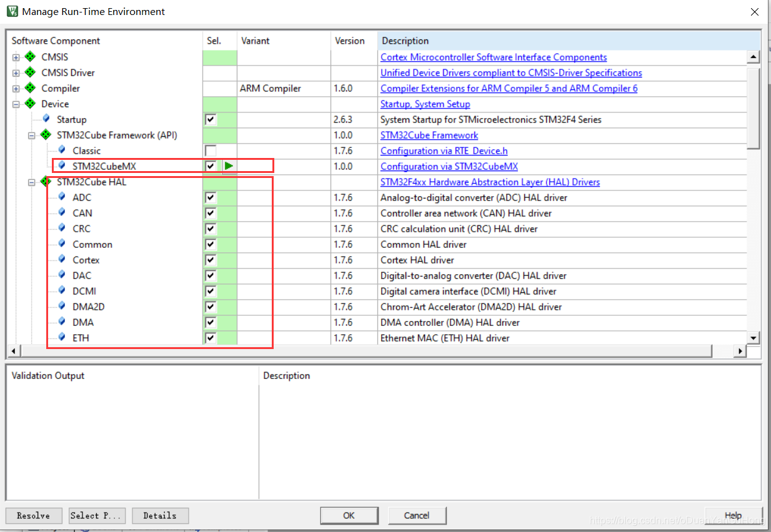
Task: Confirm with the OK button
Action: [x=349, y=515]
